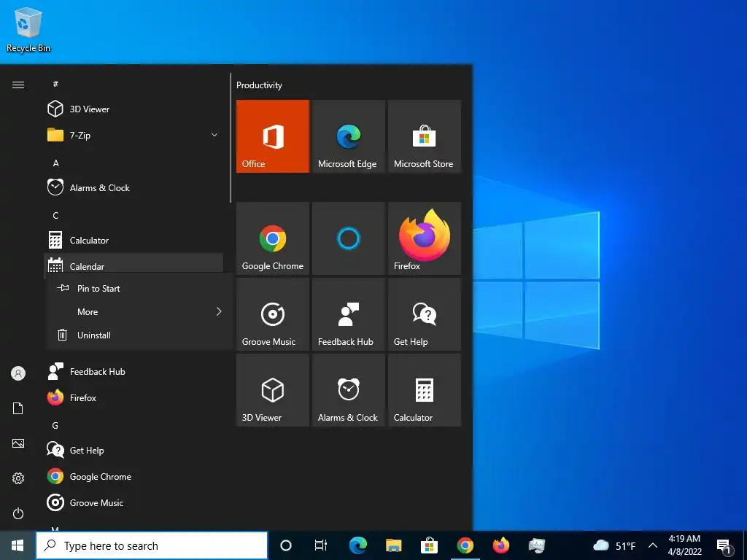Click the # letter group header
Screen dimensions: 747x560
point(55,84)
